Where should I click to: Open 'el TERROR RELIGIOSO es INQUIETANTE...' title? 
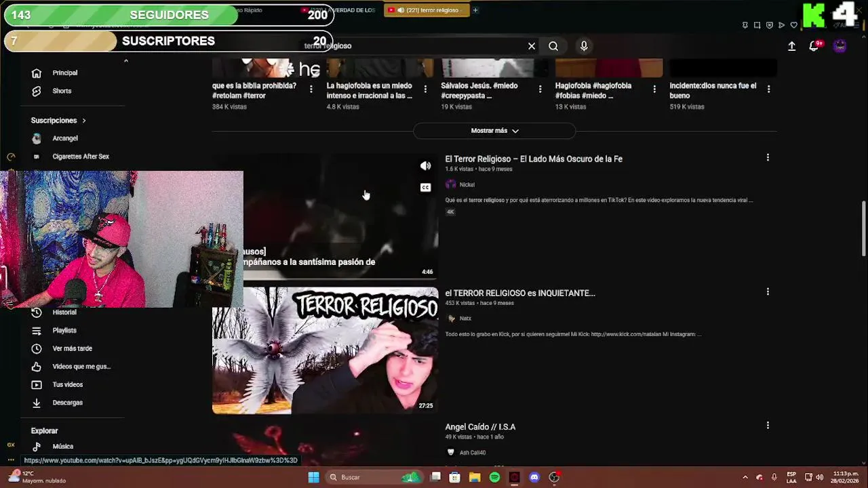tap(520, 293)
